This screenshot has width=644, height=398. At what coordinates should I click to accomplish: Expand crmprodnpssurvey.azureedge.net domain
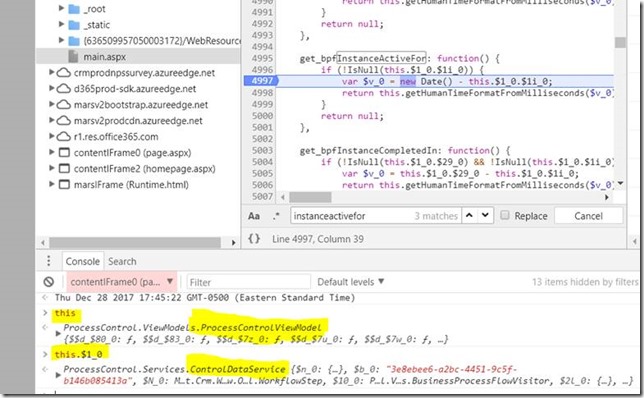pos(51,72)
